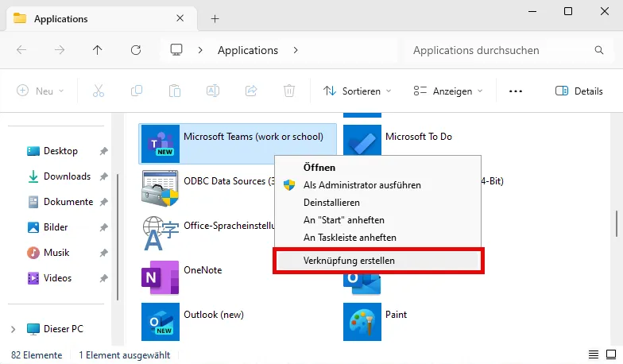623x364 pixels.
Task: Expand the Dieser PC tree node
Action: (x=13, y=329)
